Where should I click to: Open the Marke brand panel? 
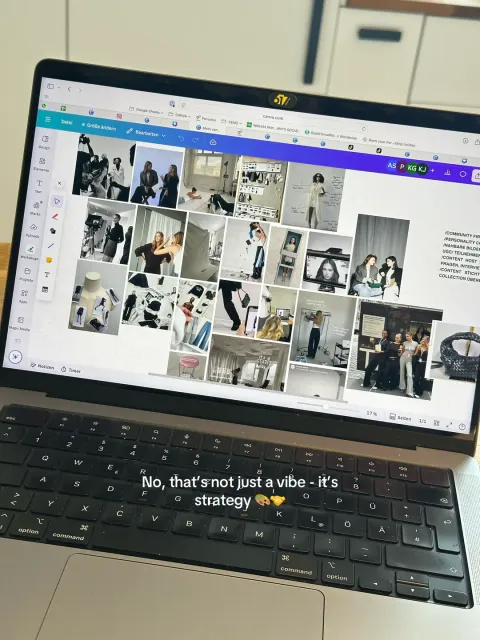coord(36,208)
